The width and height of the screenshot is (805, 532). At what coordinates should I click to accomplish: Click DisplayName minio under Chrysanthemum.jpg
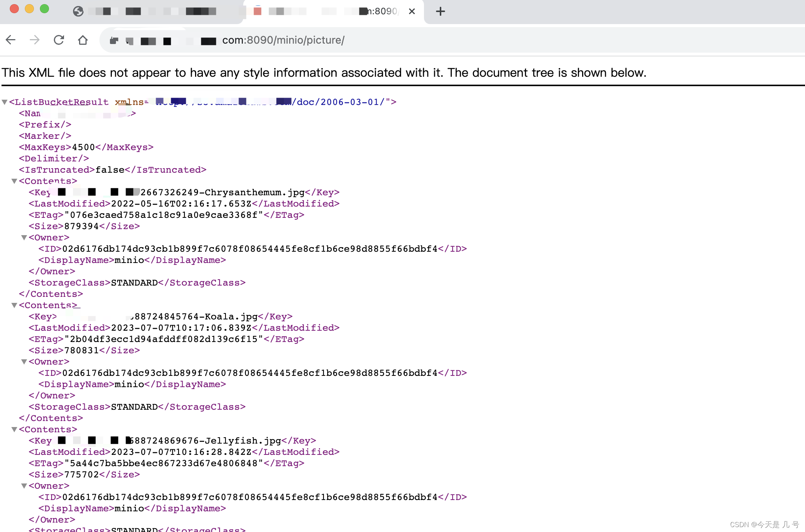tap(129, 260)
